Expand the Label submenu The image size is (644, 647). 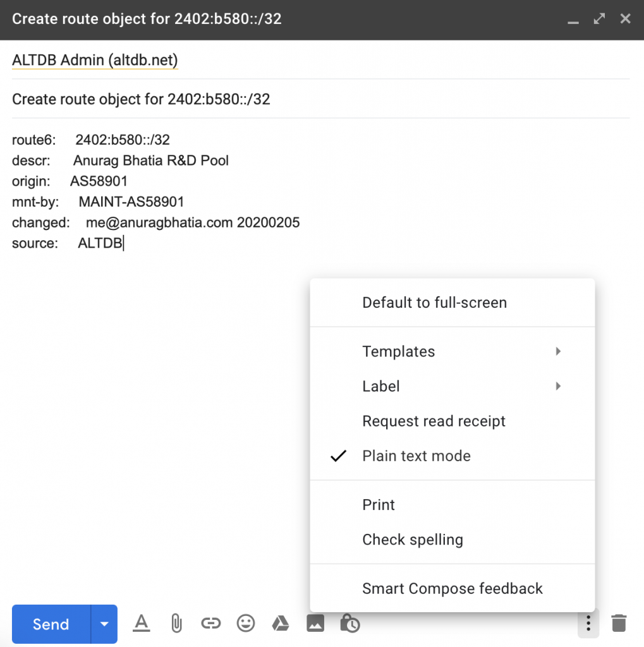point(453,386)
